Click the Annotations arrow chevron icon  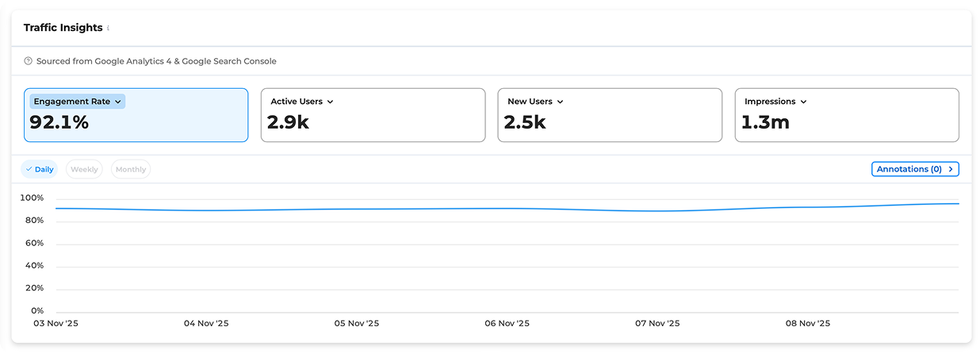[x=950, y=169]
